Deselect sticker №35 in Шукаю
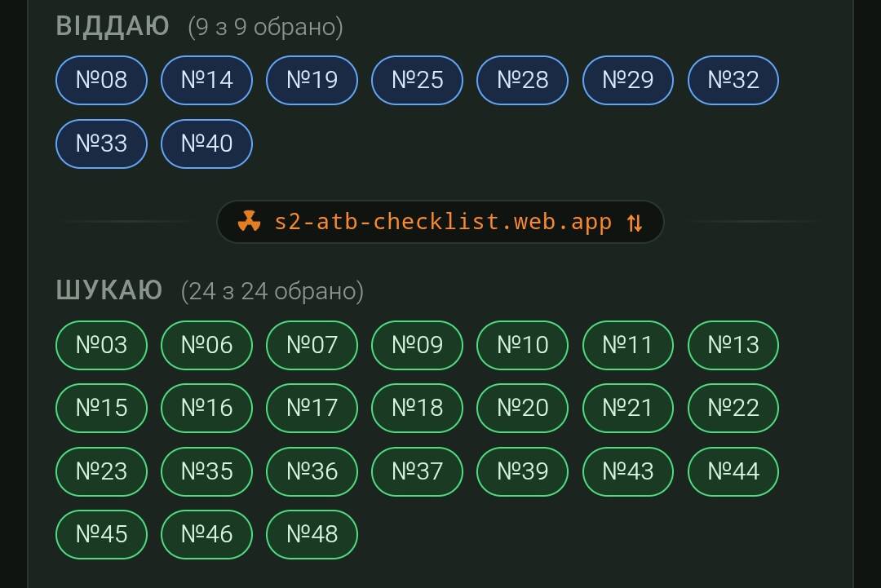Viewport: 881px width, 588px height. click(207, 471)
